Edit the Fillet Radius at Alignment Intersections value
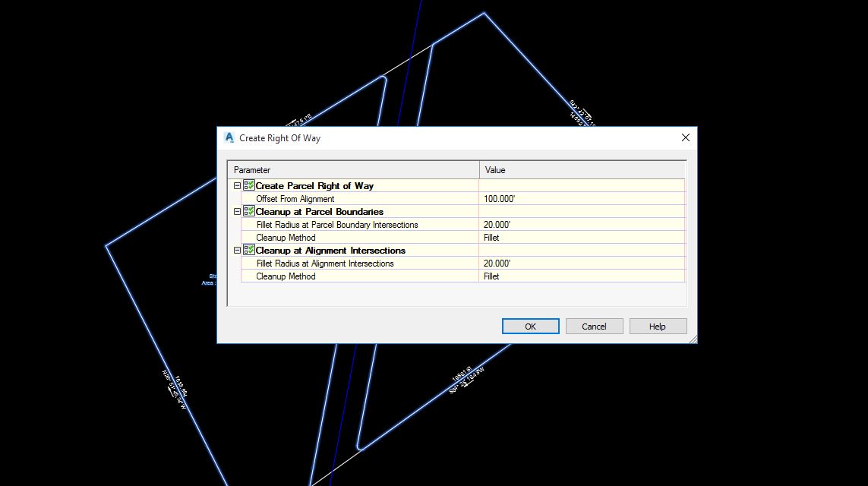868x486 pixels. click(581, 263)
